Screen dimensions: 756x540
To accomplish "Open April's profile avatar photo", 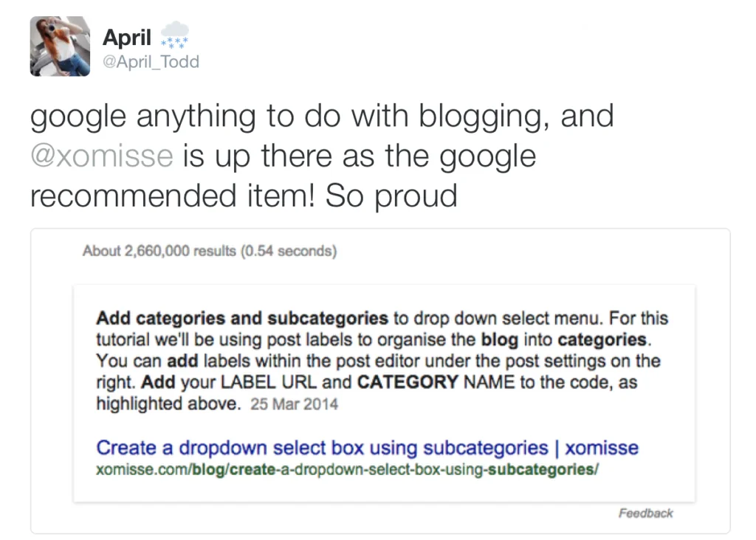I will [x=60, y=46].
